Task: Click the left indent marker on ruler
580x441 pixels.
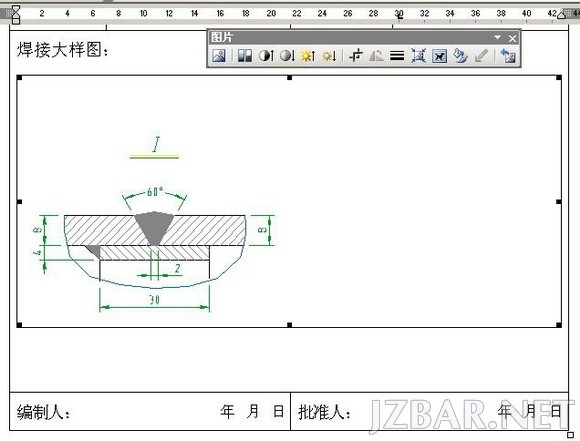Action: coord(16,20)
